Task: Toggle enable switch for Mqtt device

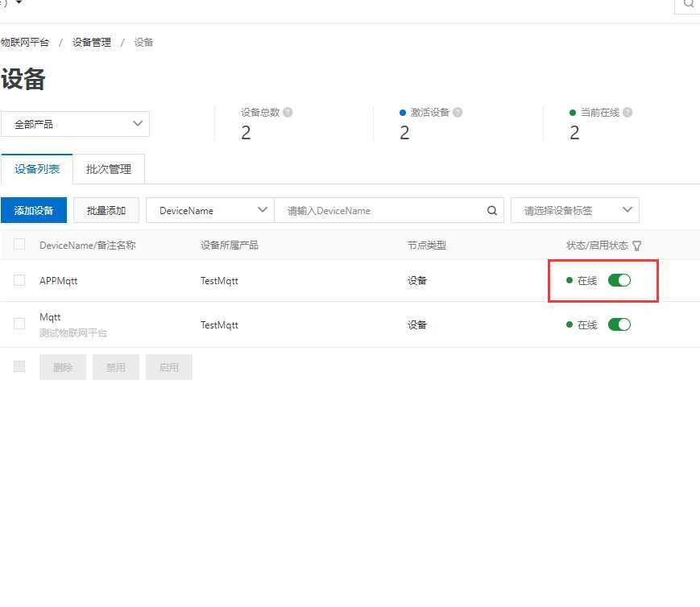Action: click(x=619, y=324)
